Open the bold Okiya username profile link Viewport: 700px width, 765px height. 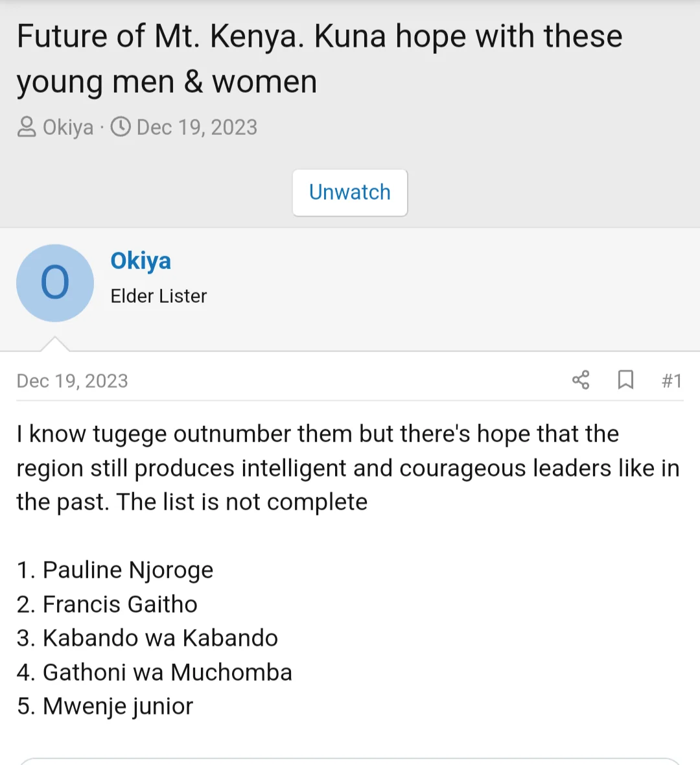pos(141,261)
